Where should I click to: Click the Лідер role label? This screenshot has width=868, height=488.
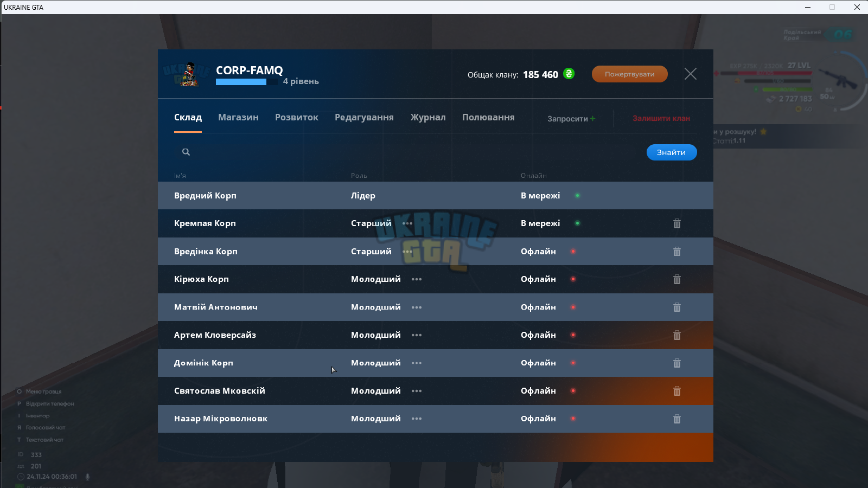click(x=363, y=196)
